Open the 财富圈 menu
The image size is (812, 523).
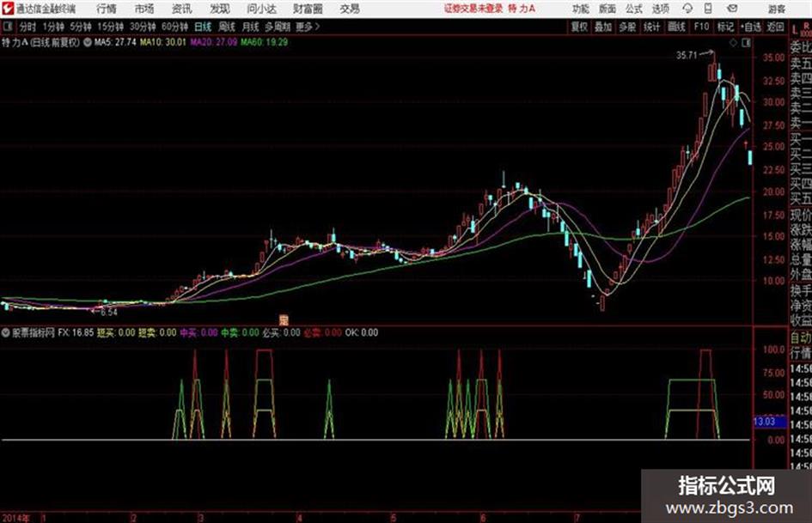pos(308,9)
